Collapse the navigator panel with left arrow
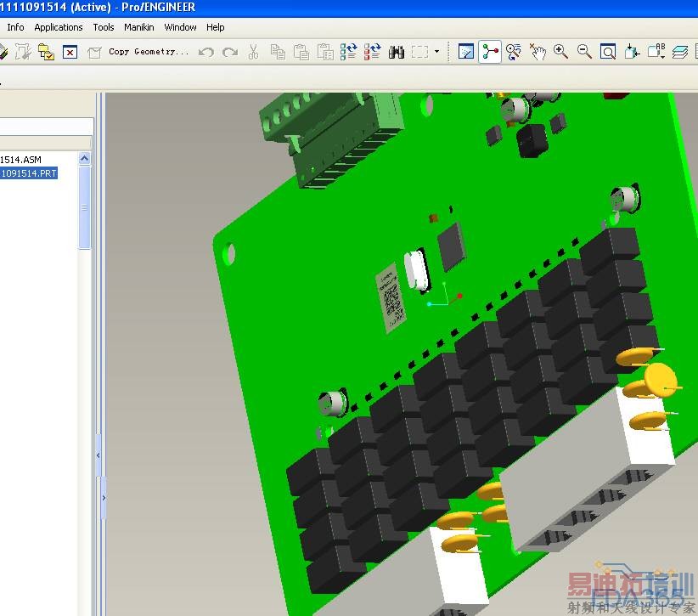Screen dimensions: 698x616 click(x=99, y=455)
